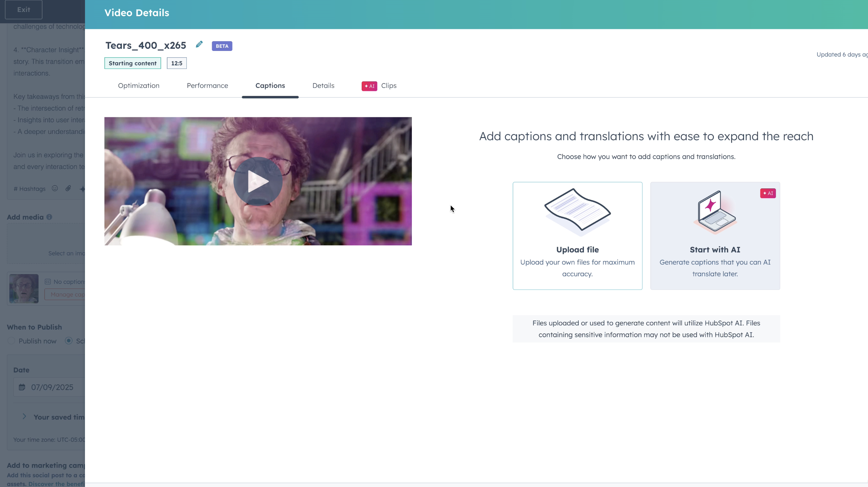The width and height of the screenshot is (868, 487).
Task: Switch to the Performance tab
Action: (x=208, y=86)
